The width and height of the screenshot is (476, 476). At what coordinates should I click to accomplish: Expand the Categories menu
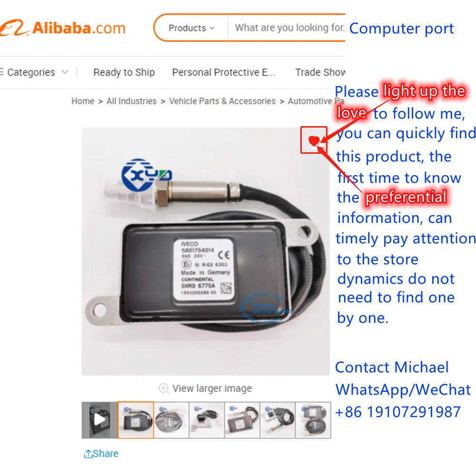pyautogui.click(x=34, y=72)
